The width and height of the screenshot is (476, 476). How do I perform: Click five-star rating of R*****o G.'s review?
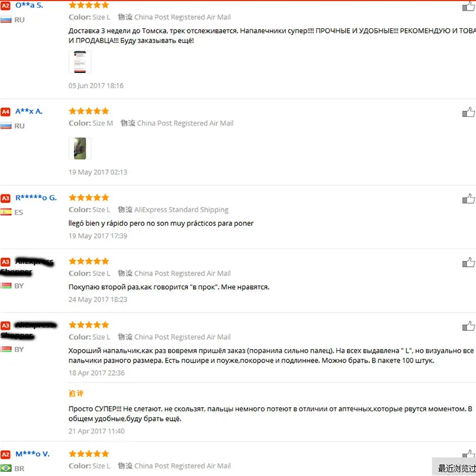pos(89,197)
